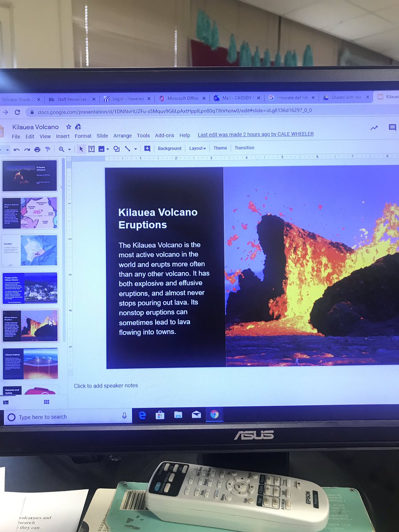Reload the page with the browser refresh icon
Image resolution: width=399 pixels, height=532 pixels.
click(x=17, y=113)
